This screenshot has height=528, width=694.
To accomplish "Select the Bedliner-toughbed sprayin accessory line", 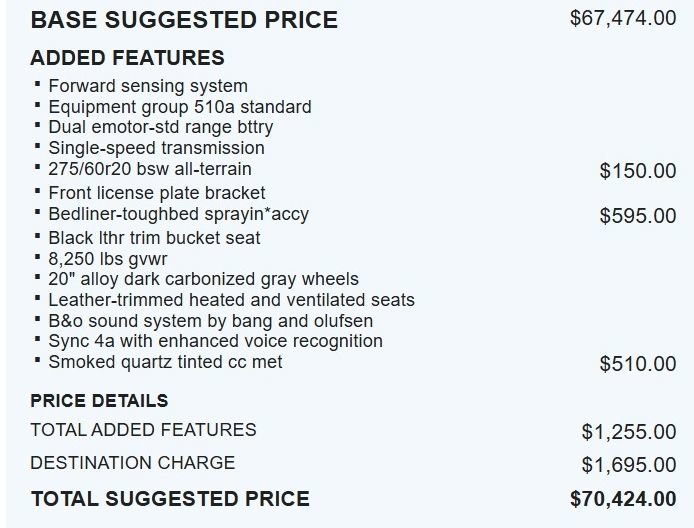I will 178,214.
